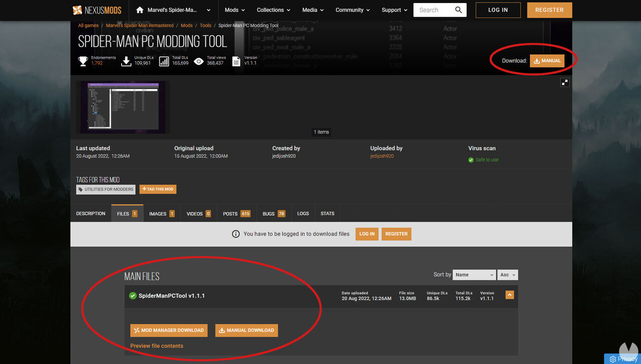This screenshot has height=364, width=641.
Task: Click Preview file contents link
Action: click(x=157, y=346)
